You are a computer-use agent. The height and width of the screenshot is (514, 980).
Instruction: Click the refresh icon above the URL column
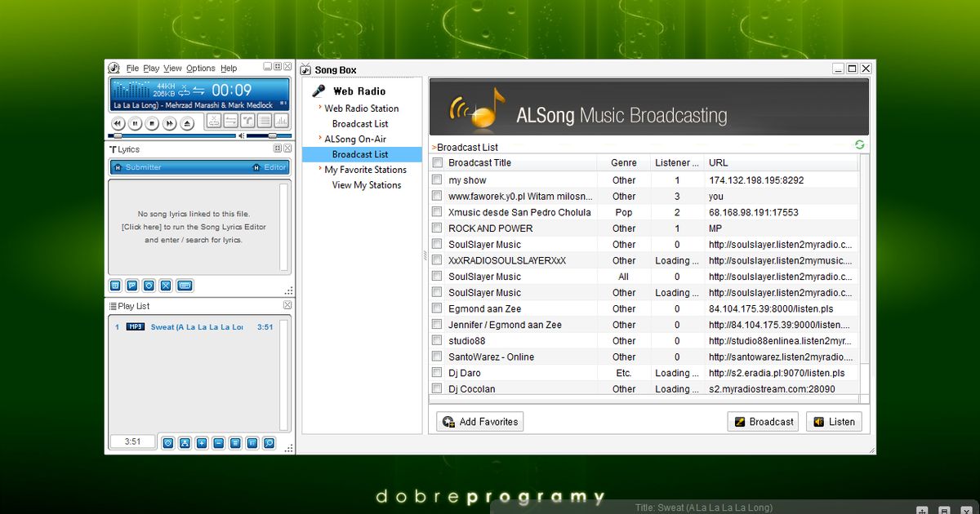pos(859,144)
